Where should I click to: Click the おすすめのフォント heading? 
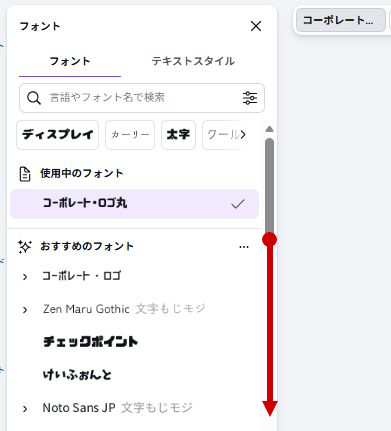[87, 246]
